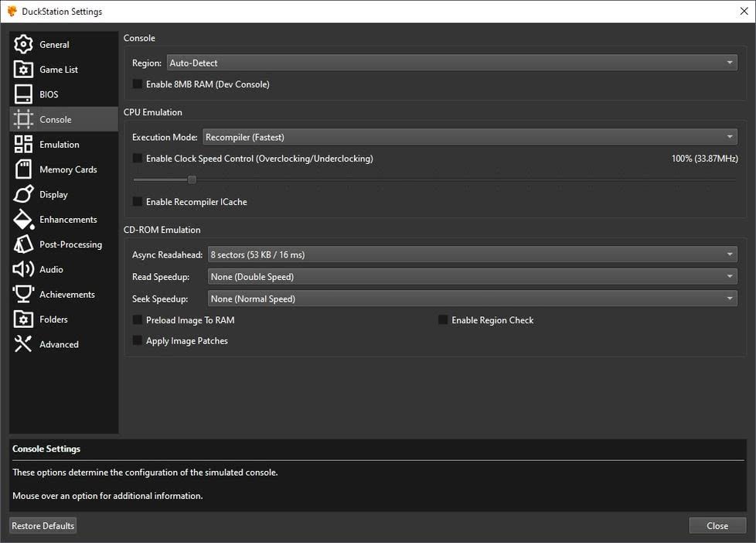Open the Region Auto-Detect dropdown

[451, 63]
